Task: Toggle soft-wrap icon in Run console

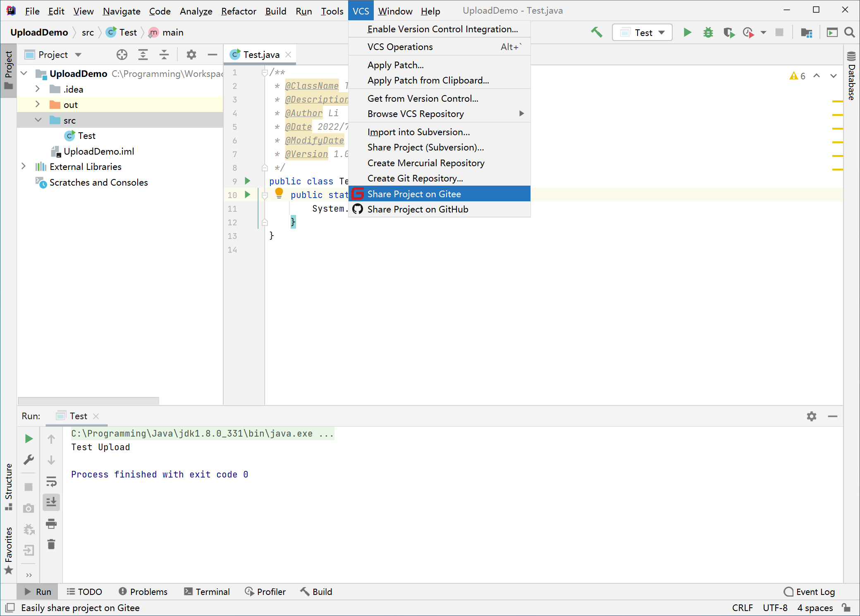Action: coord(51,481)
